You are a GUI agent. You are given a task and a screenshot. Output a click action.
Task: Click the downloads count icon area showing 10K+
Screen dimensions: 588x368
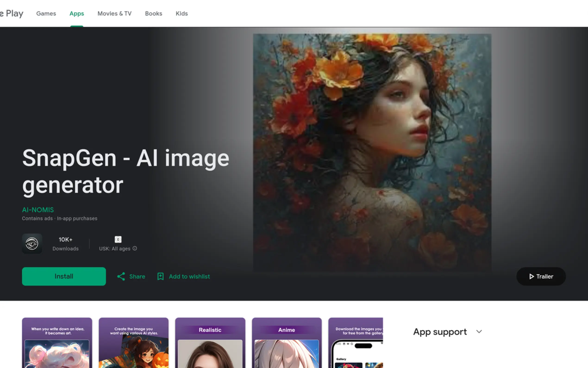pos(65,243)
